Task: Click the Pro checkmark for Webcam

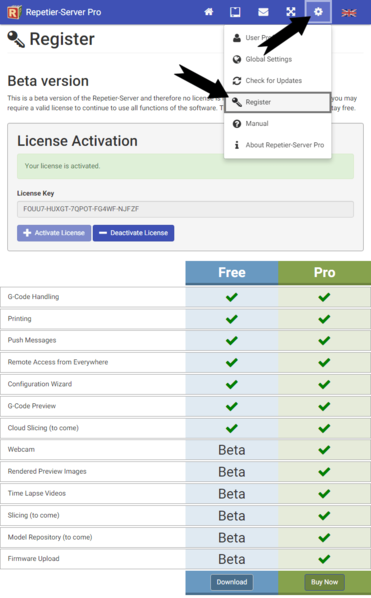Action: tap(324, 450)
